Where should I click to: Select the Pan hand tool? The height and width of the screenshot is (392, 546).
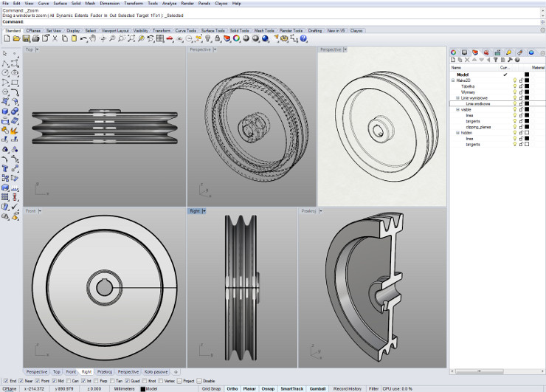coord(93,38)
